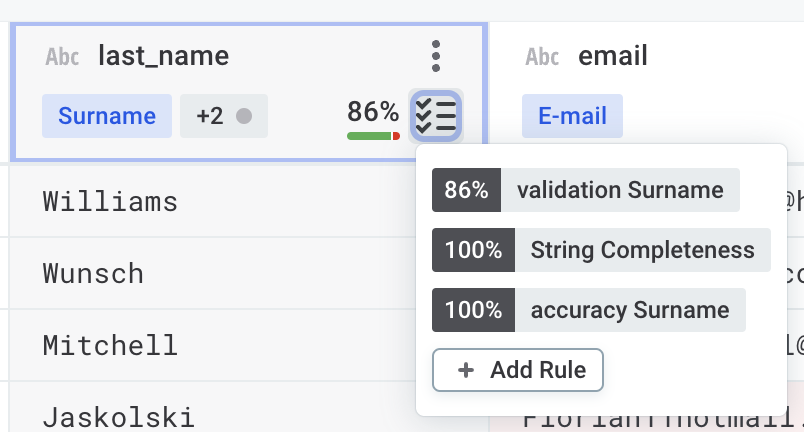The image size is (804, 432).
Task: Open the last_name column three-dot menu
Action: [435, 56]
